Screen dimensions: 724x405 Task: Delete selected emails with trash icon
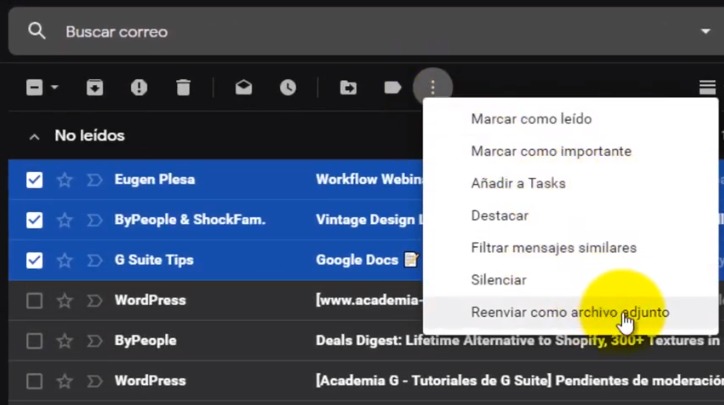183,87
